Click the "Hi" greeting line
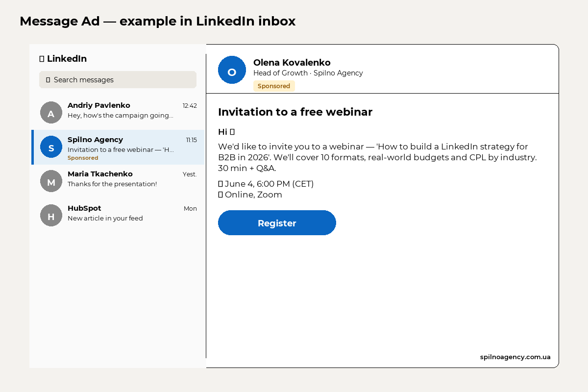 point(226,132)
